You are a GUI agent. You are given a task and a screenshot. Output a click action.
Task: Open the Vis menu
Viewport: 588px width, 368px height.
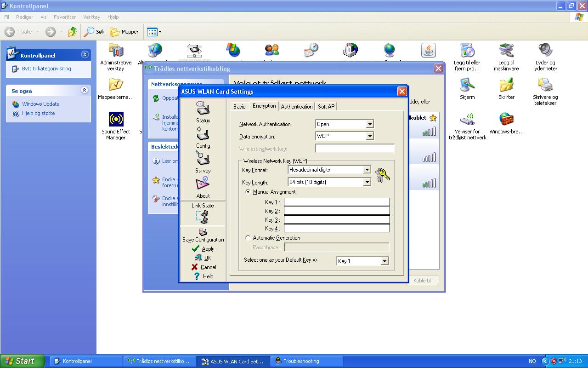click(x=44, y=17)
